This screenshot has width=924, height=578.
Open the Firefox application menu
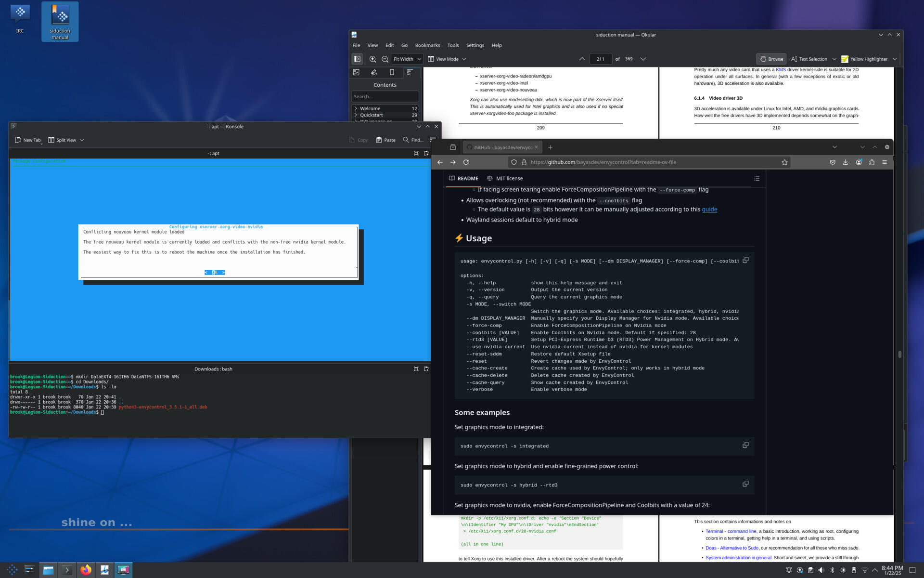point(885,162)
